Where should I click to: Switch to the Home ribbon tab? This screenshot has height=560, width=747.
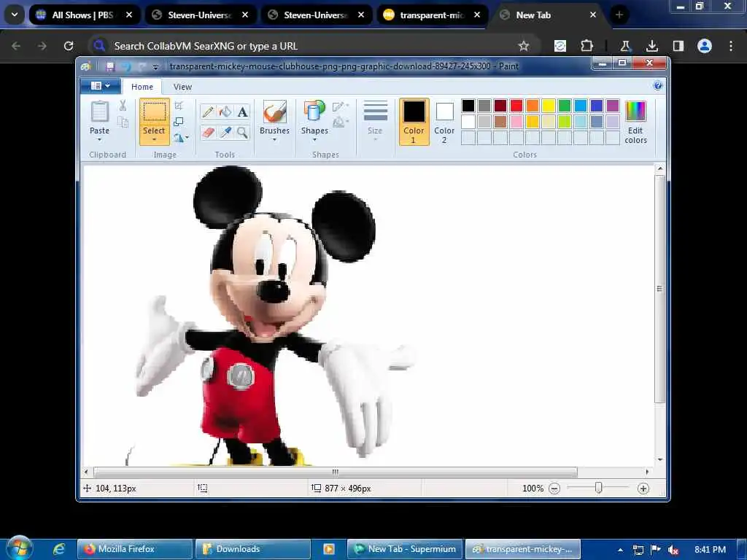pyautogui.click(x=142, y=87)
